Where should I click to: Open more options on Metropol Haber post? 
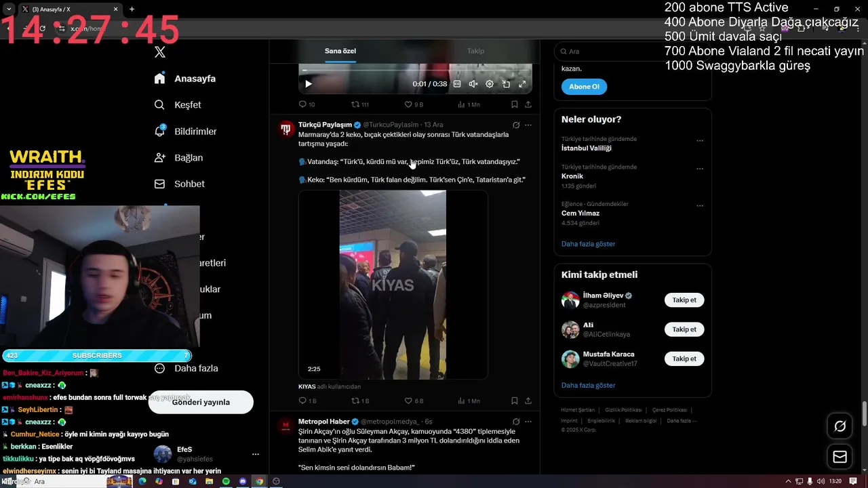tap(528, 422)
